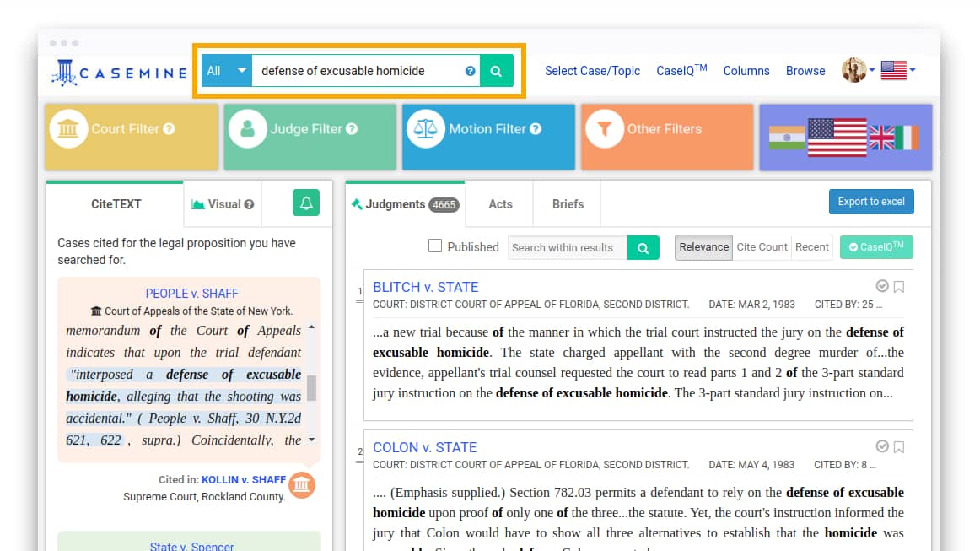The image size is (980, 551).
Task: Open the All search scope dropdown
Action: coord(227,71)
